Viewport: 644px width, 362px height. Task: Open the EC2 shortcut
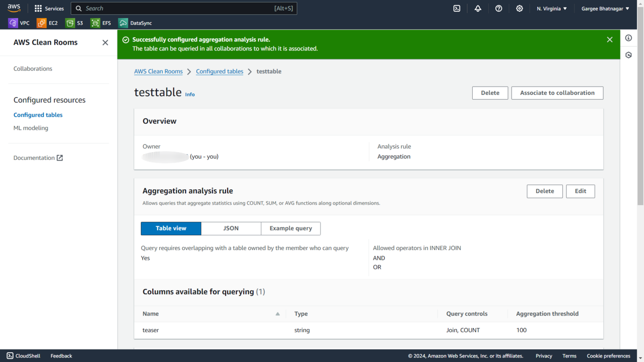47,23
